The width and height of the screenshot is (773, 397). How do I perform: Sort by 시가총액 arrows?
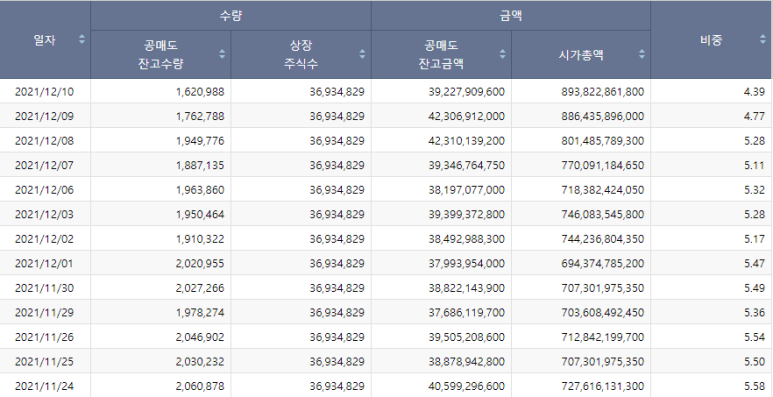(641, 54)
